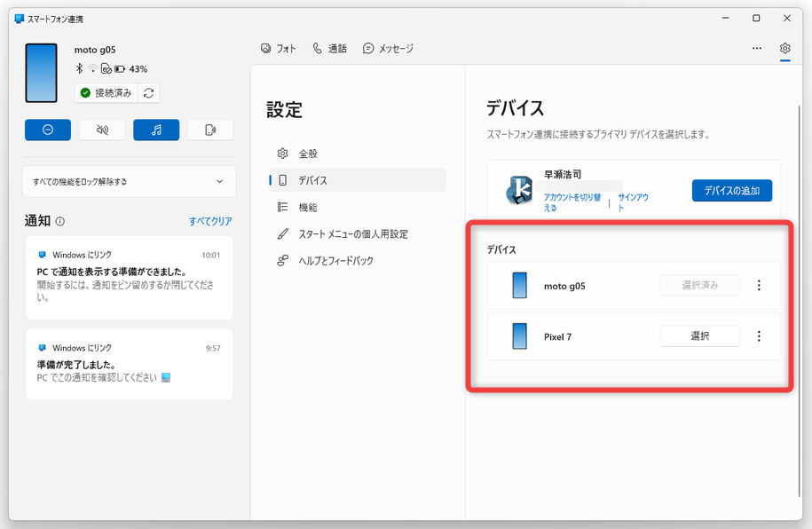Select デバイス settings category
This screenshot has width=812, height=529.
(358, 180)
